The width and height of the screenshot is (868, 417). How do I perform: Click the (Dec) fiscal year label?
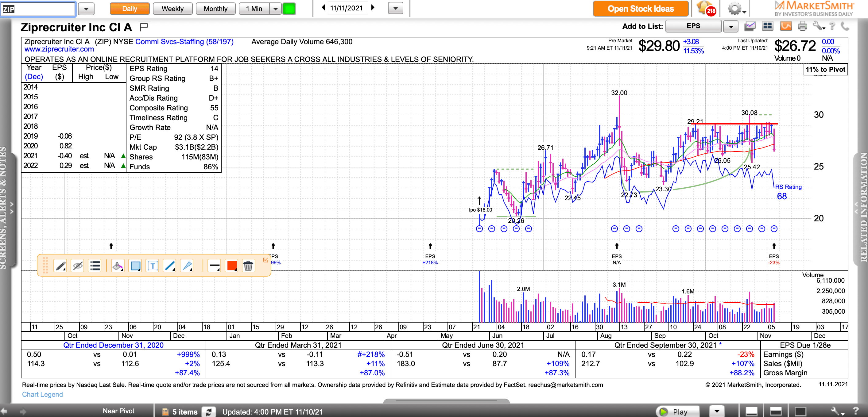(x=34, y=77)
